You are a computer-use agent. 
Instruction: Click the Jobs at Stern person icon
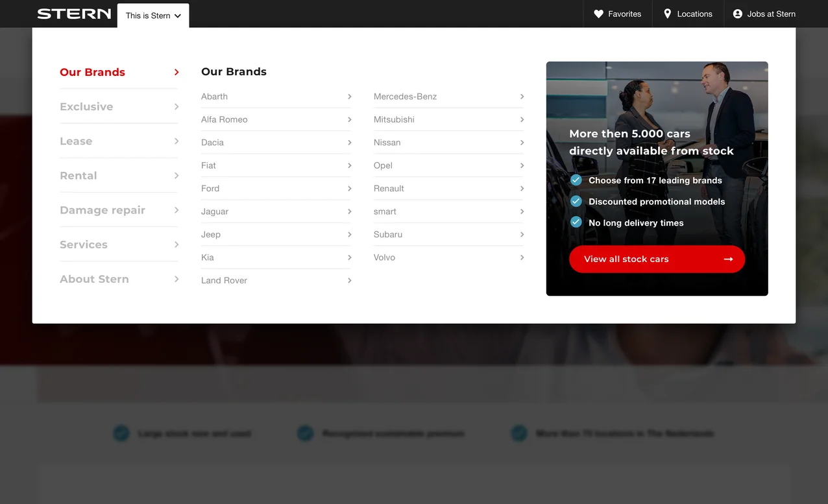pyautogui.click(x=737, y=14)
